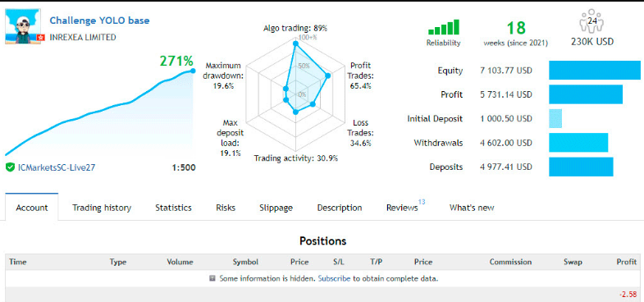Click the Hong Kong flag icon
Screen dimensions: 644x302
[40, 38]
